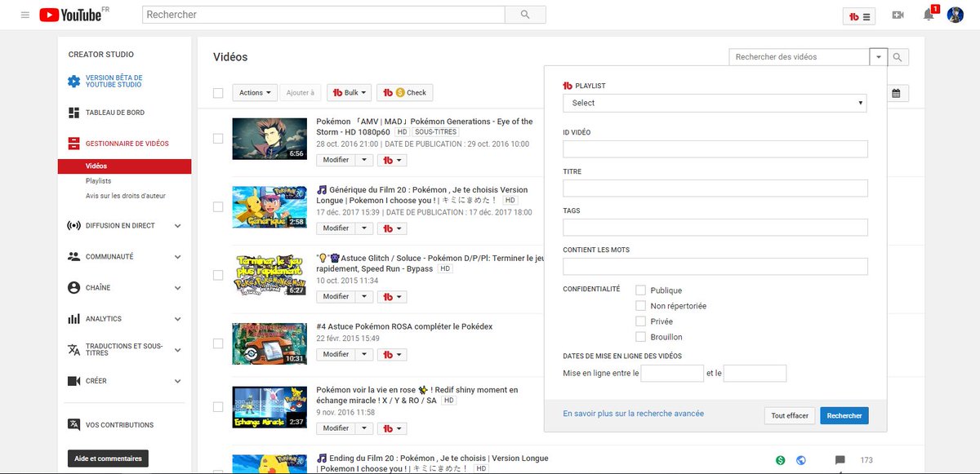Expand the Analytics section
980x474 pixels.
pos(178,319)
